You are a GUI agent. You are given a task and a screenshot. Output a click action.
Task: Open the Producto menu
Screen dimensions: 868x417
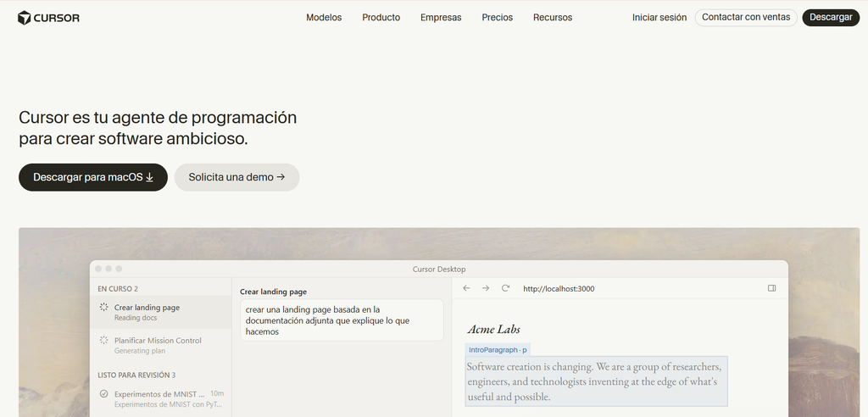point(381,18)
